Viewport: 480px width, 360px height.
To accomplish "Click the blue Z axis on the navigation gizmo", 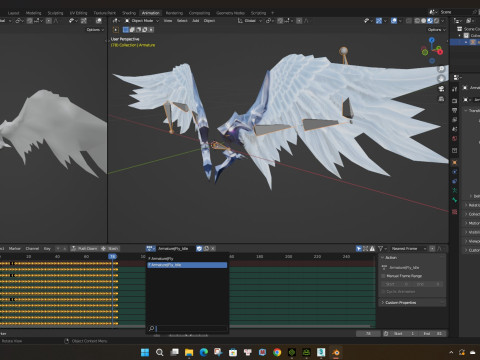I will pos(432,40).
